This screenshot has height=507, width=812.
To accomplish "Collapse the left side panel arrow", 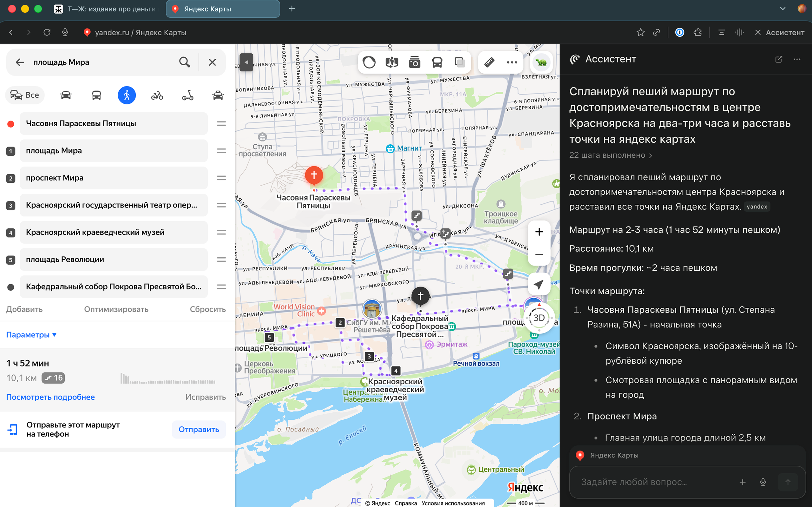I will pos(246,63).
